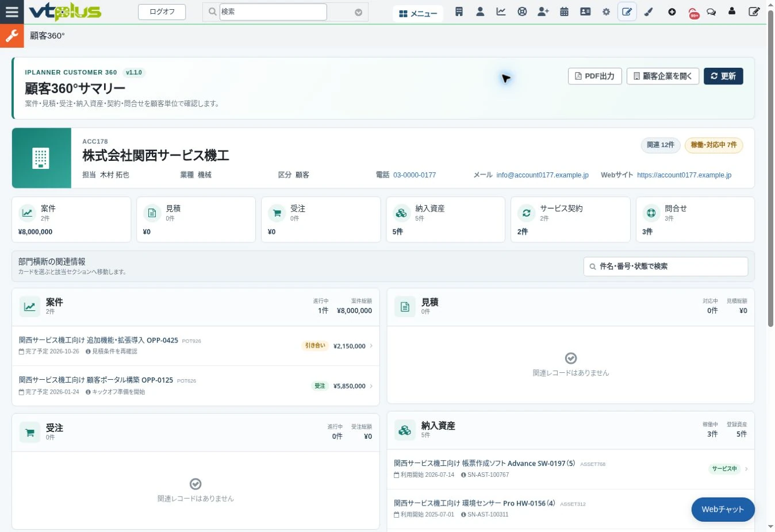The height and width of the screenshot is (532, 775).
Task: Open the chat bubbles icon in toolbar
Action: (x=711, y=11)
